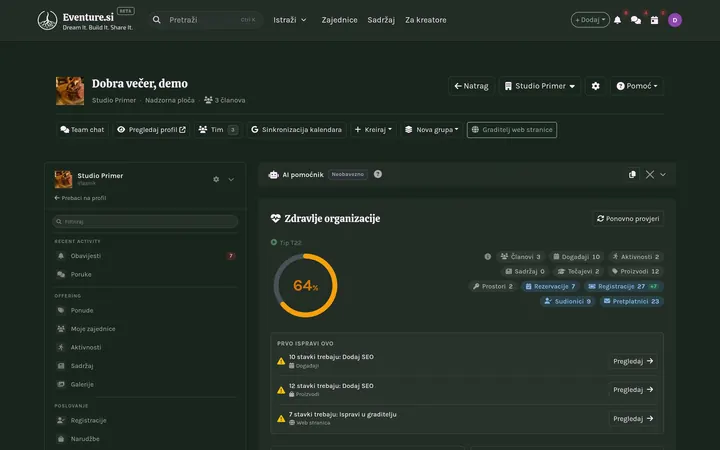Click the purple user avatar D

[675, 20]
